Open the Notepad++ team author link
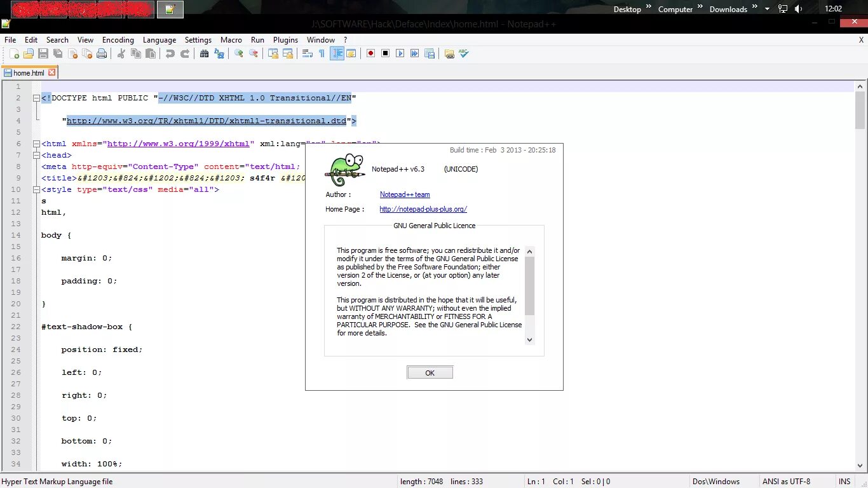868x488 pixels. 405,194
